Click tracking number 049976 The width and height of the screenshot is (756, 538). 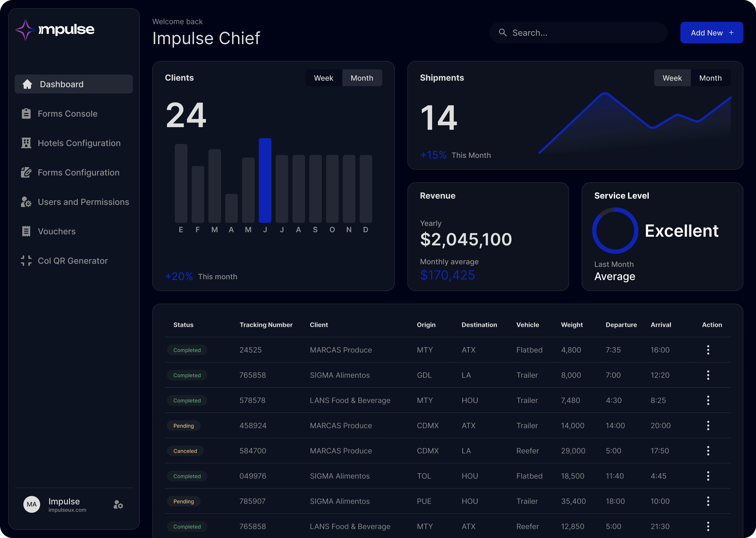tap(253, 476)
